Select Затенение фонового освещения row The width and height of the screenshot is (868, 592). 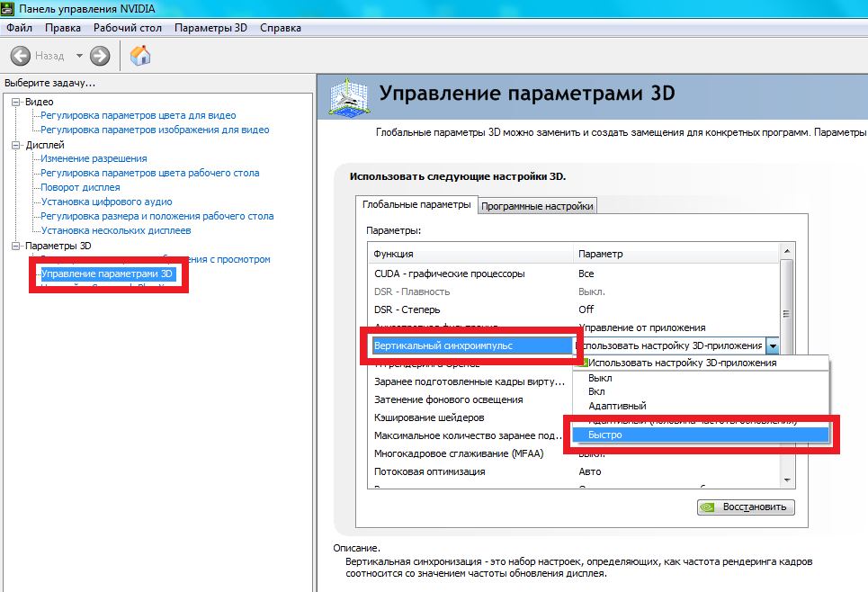(470, 399)
